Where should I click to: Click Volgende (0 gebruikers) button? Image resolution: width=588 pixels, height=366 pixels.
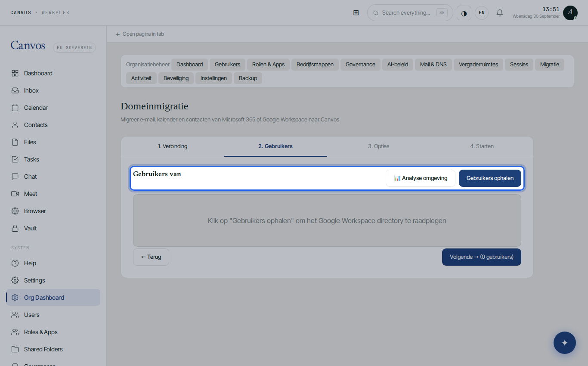[482, 257]
